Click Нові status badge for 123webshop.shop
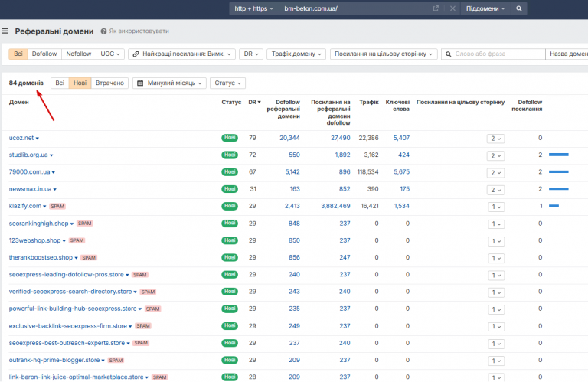 (x=230, y=240)
